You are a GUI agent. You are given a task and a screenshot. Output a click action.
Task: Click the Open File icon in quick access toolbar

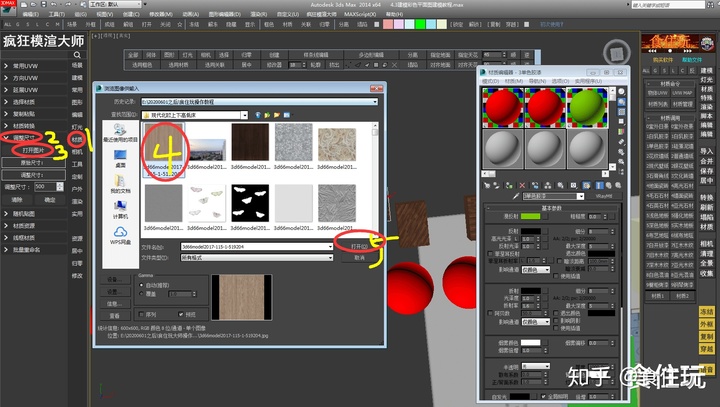(34, 5)
